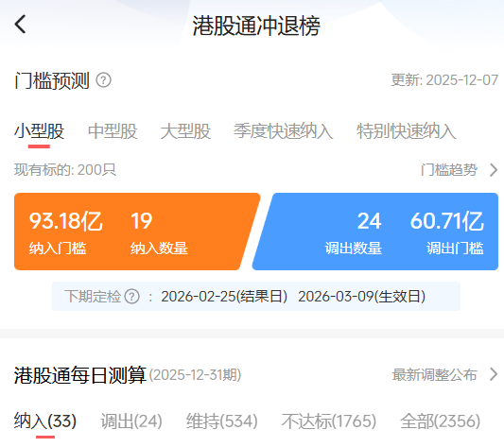Select 季度快速纳入 tab
The image size is (504, 447).
click(284, 131)
